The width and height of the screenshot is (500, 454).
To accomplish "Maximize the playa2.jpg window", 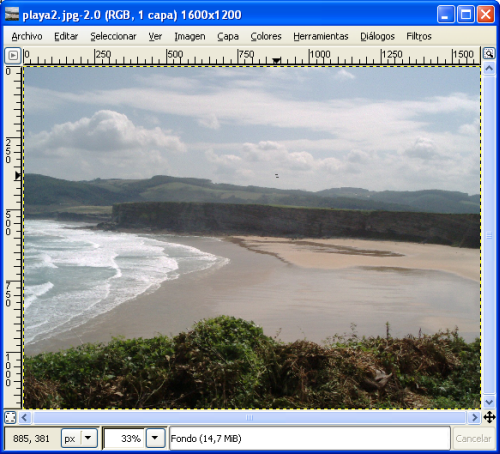I will pyautogui.click(x=466, y=14).
